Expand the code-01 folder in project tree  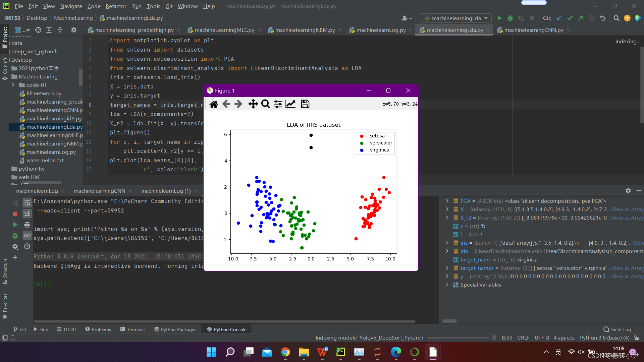coord(13,85)
